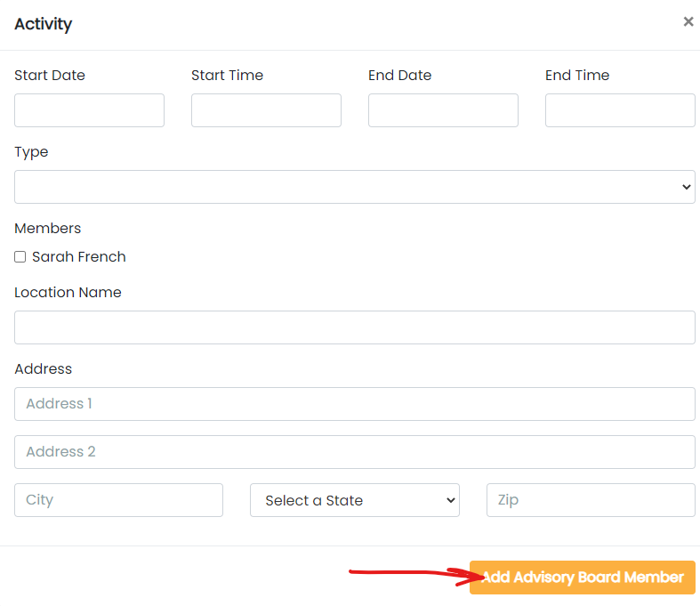The width and height of the screenshot is (700, 606).
Task: Click the Address 1 input
Action: tap(354, 404)
